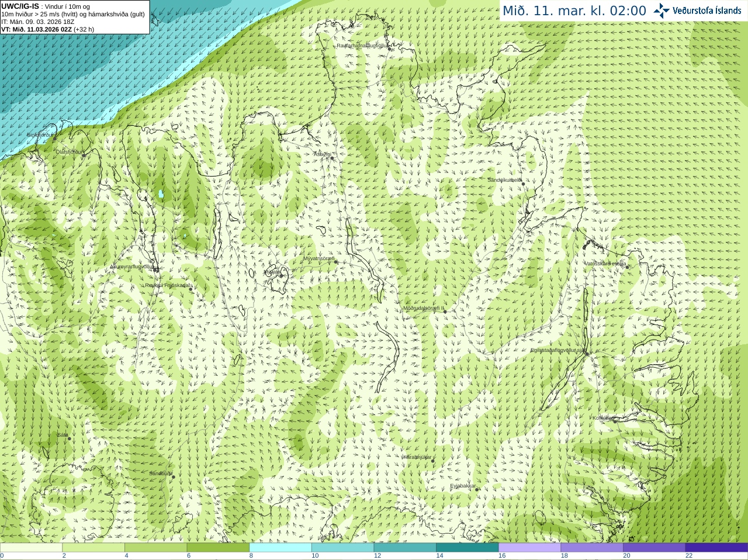The width and height of the screenshot is (748, 560).
Task: Click the Eyjabakkar station label
Action: tap(463, 486)
